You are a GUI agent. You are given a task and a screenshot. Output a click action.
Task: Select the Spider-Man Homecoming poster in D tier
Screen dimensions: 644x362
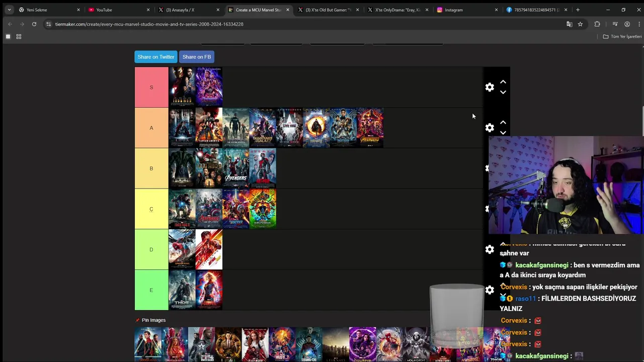(x=182, y=249)
